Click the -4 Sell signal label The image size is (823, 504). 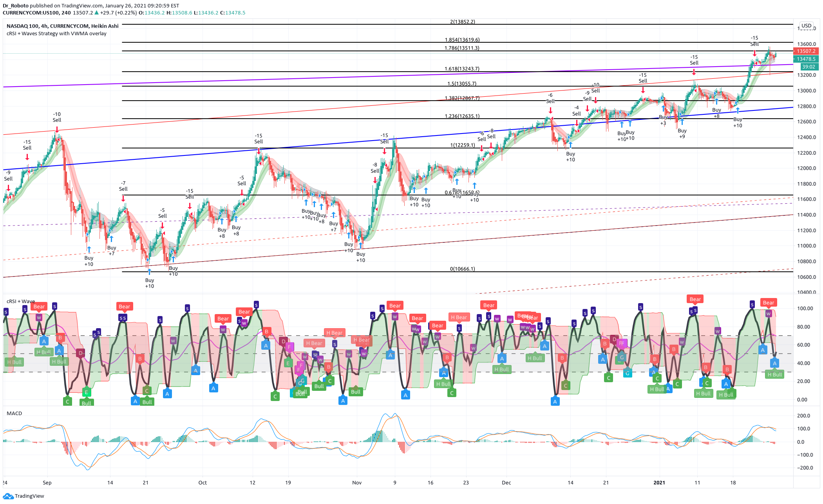[576, 110]
